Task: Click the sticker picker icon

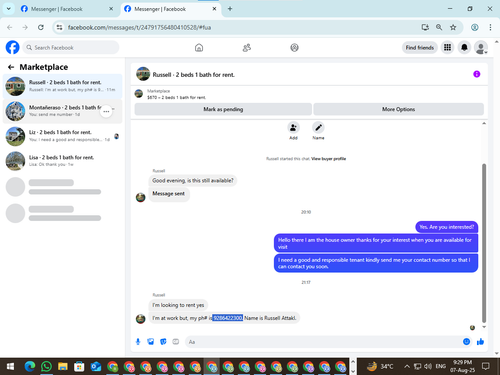Action: click(x=163, y=342)
